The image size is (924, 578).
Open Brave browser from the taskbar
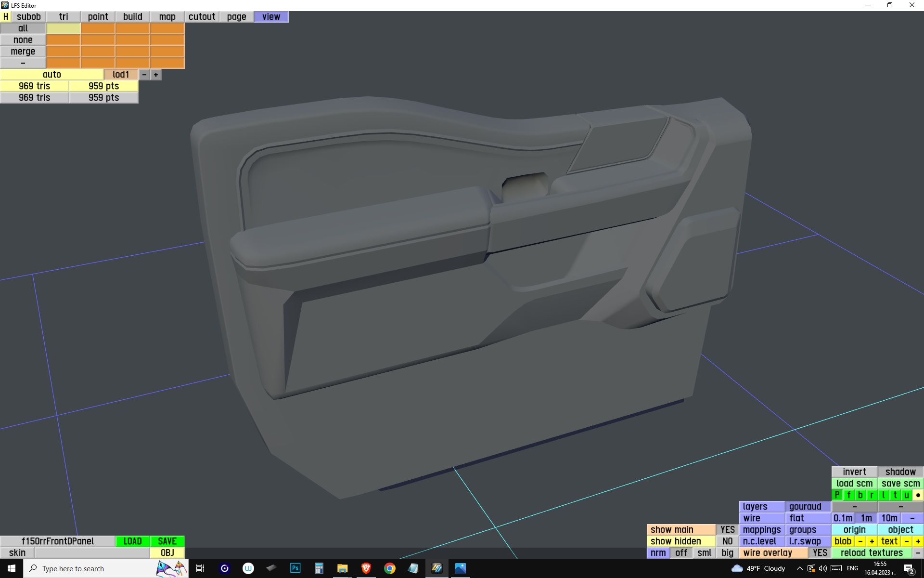click(366, 568)
